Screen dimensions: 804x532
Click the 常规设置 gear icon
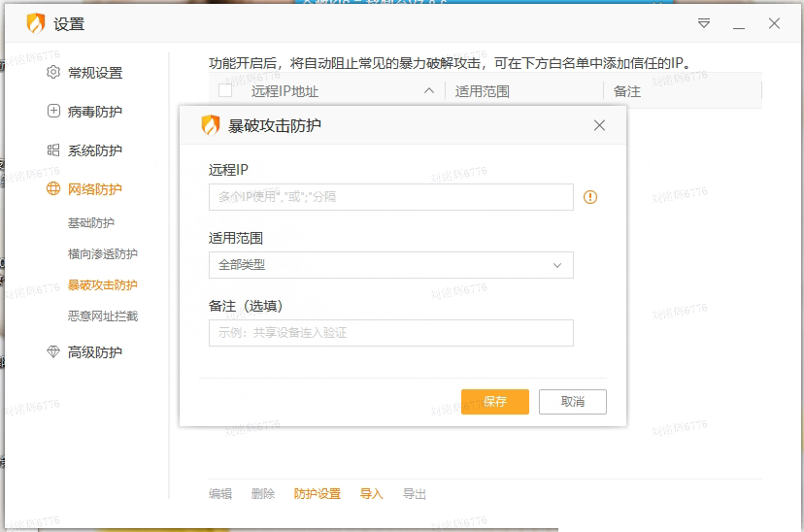53,73
